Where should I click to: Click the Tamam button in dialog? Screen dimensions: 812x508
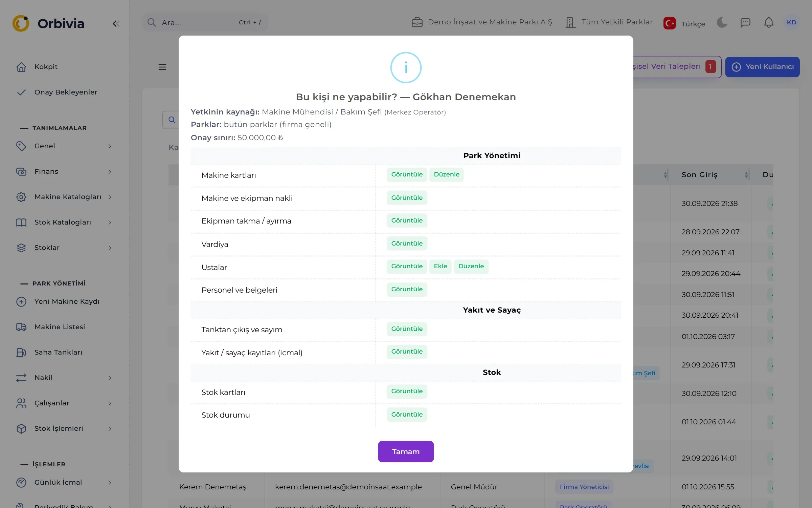[x=406, y=451]
